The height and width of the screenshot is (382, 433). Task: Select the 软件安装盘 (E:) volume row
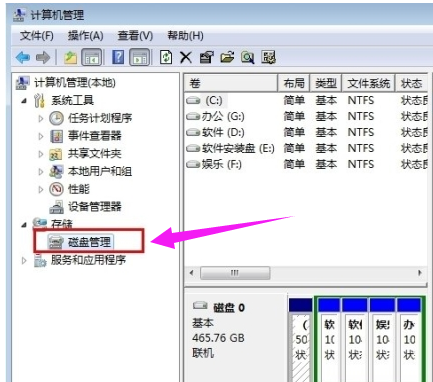coord(306,148)
